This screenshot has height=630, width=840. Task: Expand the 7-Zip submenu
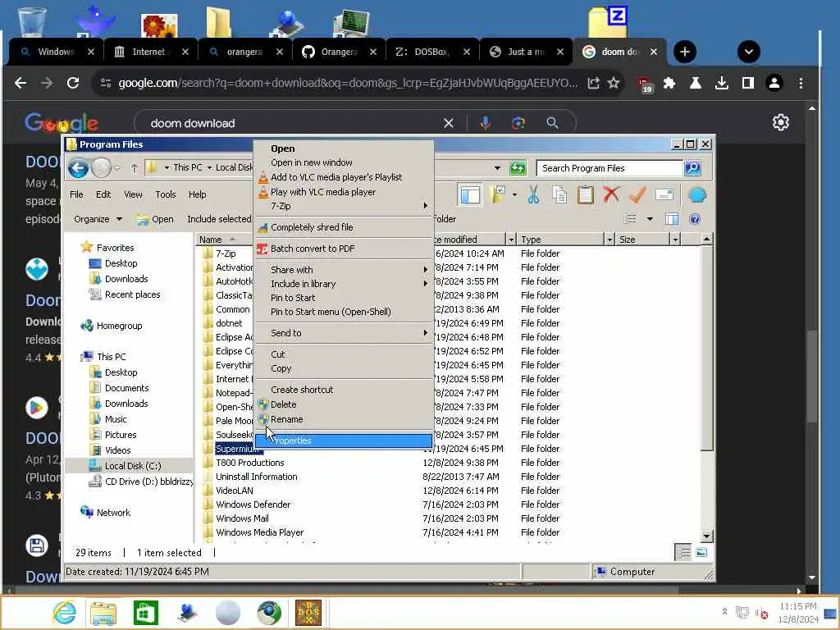[344, 206]
